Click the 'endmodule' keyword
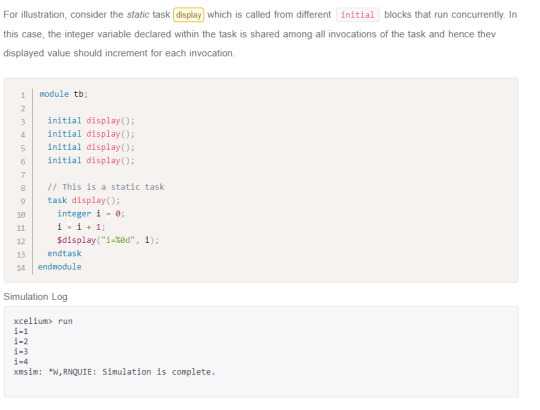Image resolution: width=540 pixels, height=410 pixels. pos(60,267)
